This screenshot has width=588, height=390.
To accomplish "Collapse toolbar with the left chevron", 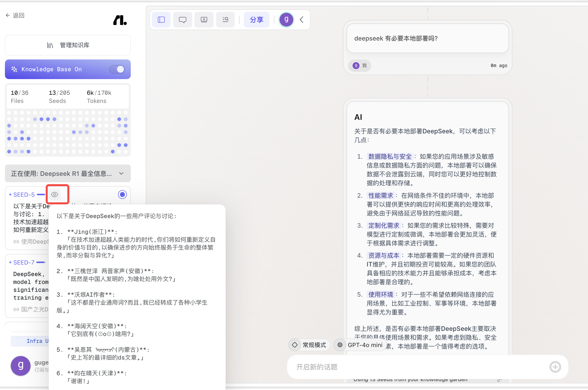I will pyautogui.click(x=301, y=20).
